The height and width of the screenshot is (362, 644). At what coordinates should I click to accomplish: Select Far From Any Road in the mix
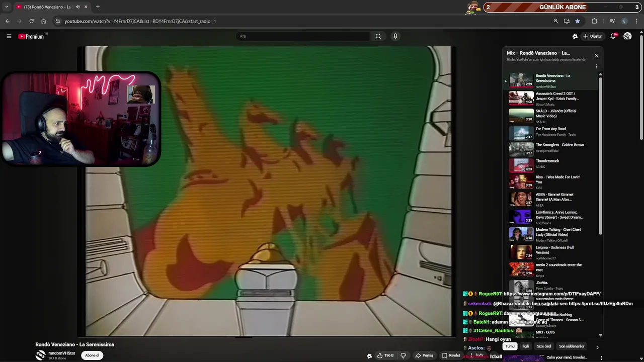point(550,133)
